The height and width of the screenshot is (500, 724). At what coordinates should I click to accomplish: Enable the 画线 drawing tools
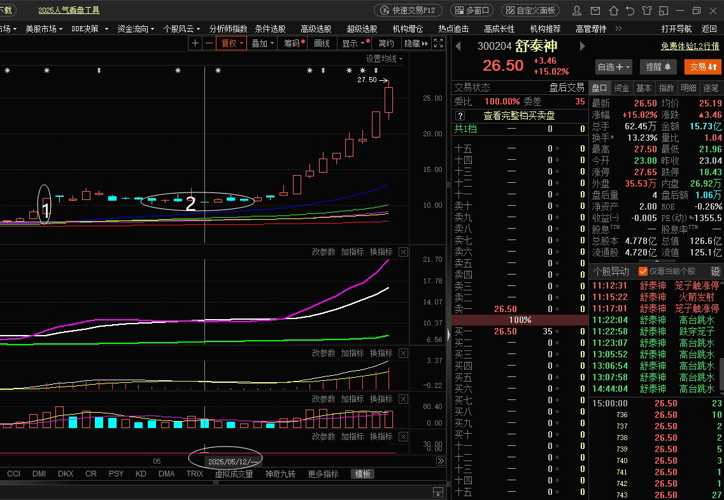tap(322, 43)
